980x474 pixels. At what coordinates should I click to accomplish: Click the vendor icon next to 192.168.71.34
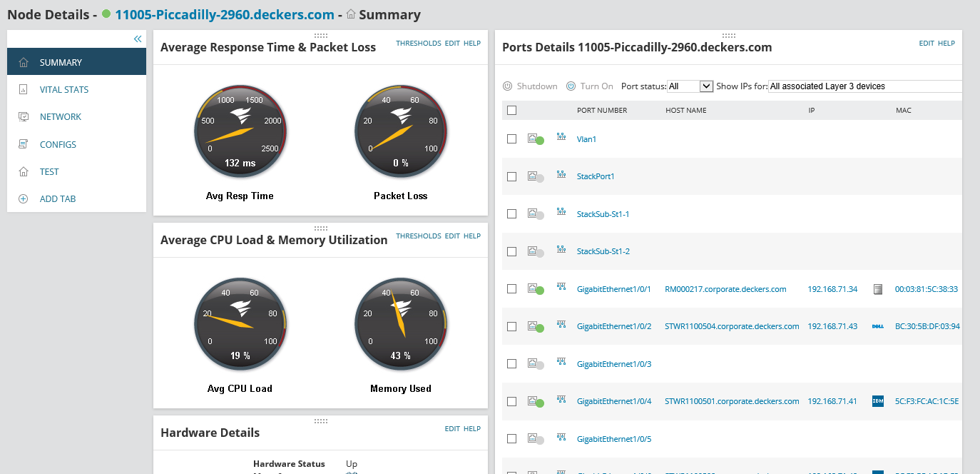coord(878,289)
